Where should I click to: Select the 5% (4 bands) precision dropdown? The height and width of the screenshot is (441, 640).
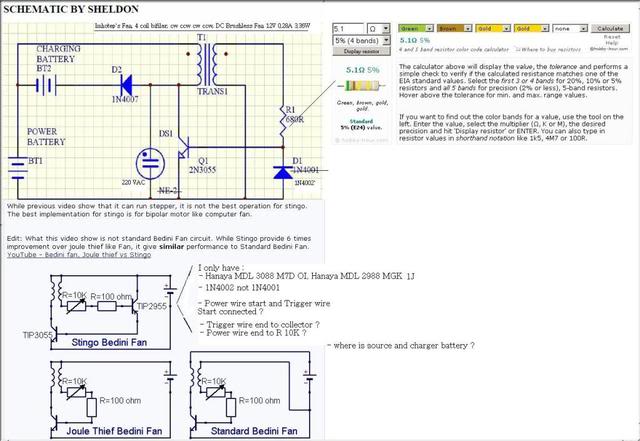click(x=362, y=40)
